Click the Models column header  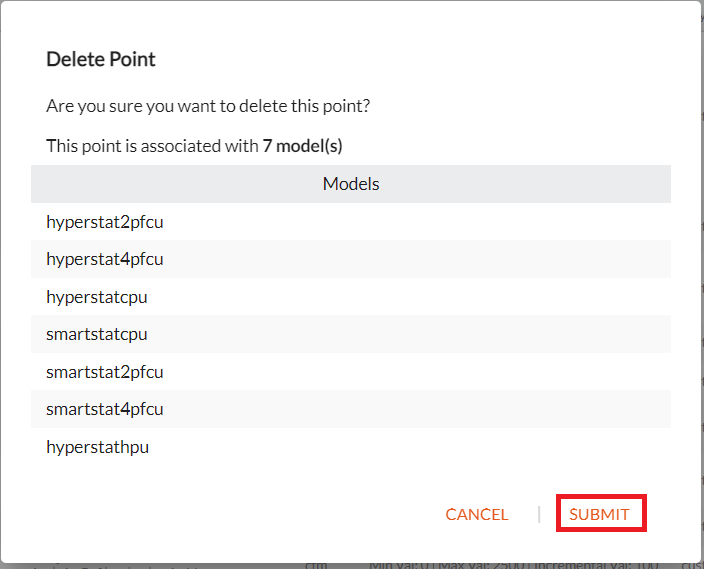coord(351,184)
